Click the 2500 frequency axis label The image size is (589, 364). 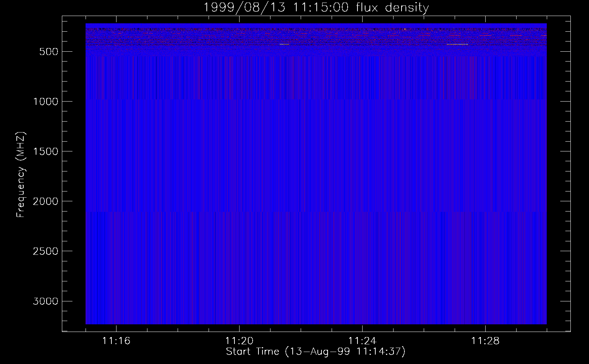(46, 251)
